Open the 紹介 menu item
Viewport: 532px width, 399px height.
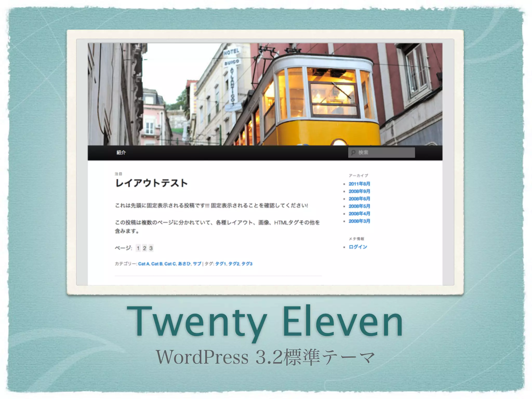(121, 152)
